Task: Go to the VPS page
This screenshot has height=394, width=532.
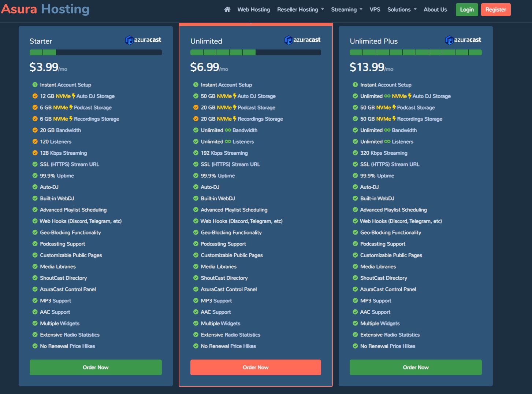Action: 375,10
